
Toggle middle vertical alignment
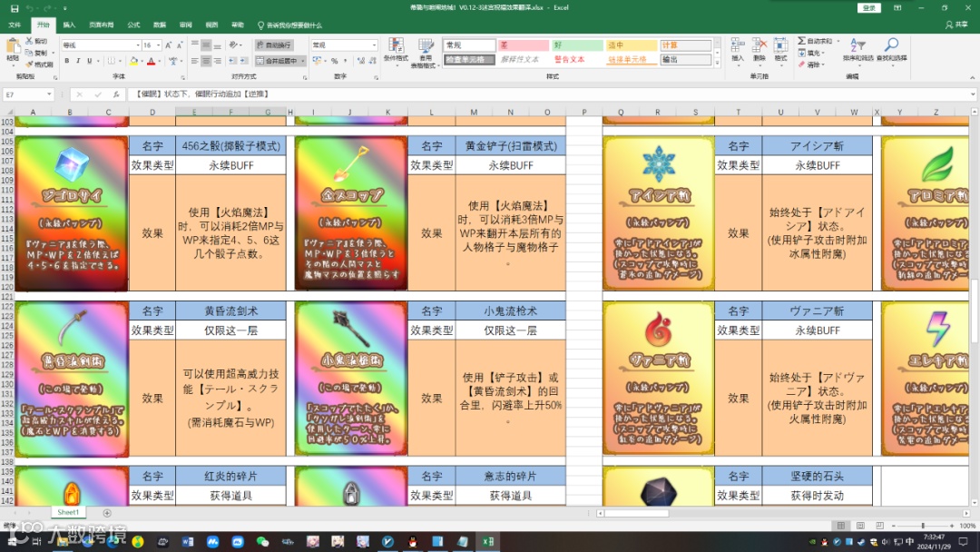pos(206,45)
